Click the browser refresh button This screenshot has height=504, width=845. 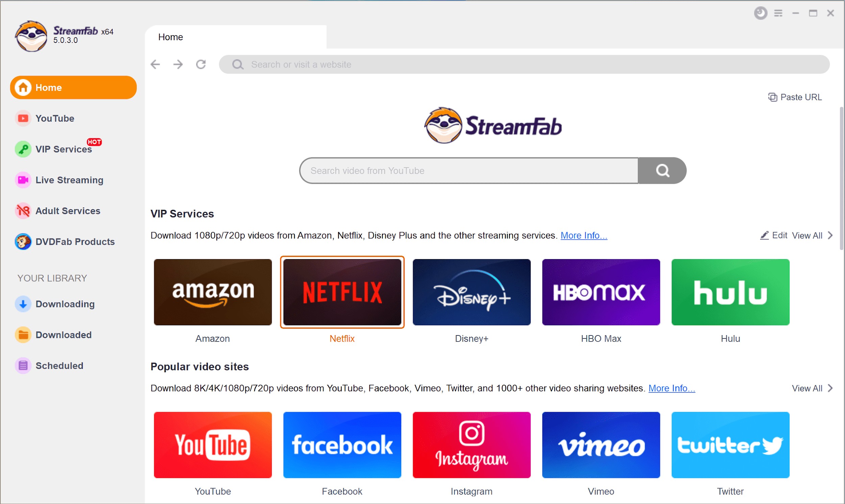pyautogui.click(x=201, y=64)
